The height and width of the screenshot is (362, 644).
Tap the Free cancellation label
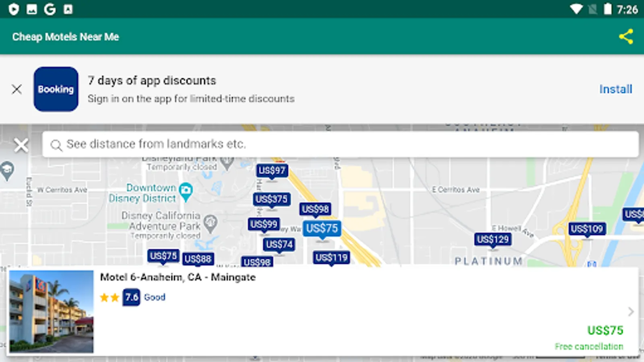click(589, 346)
